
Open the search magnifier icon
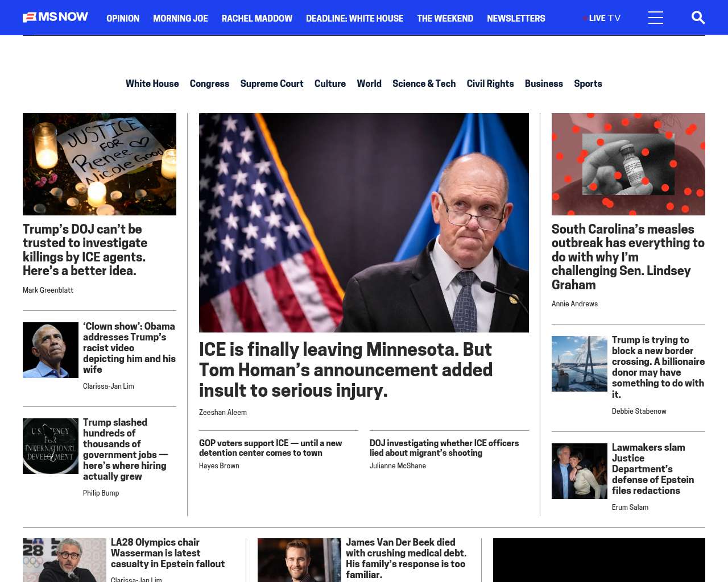tap(698, 18)
